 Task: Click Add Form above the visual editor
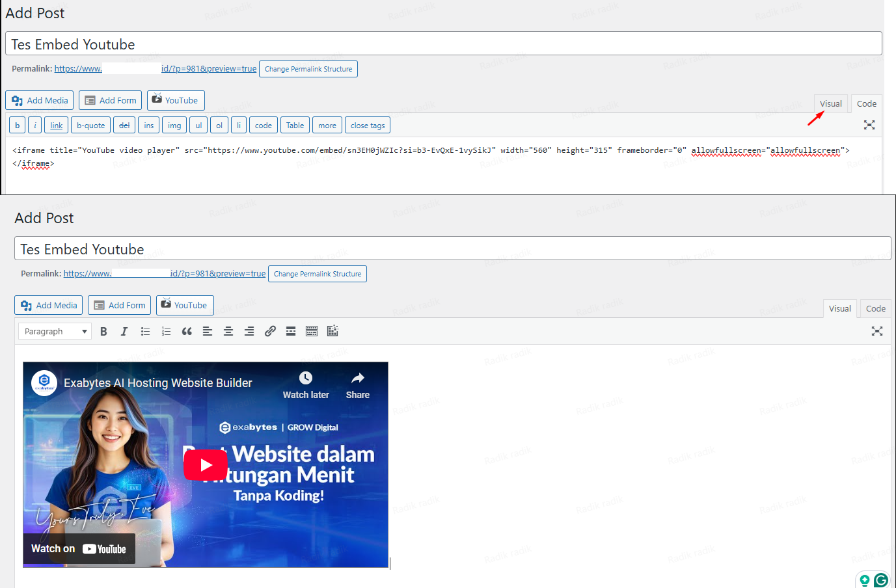tap(120, 305)
